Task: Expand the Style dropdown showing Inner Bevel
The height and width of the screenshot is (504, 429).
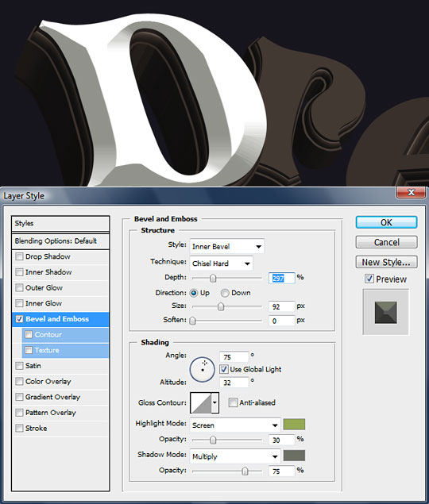Action: pyautogui.click(x=227, y=246)
